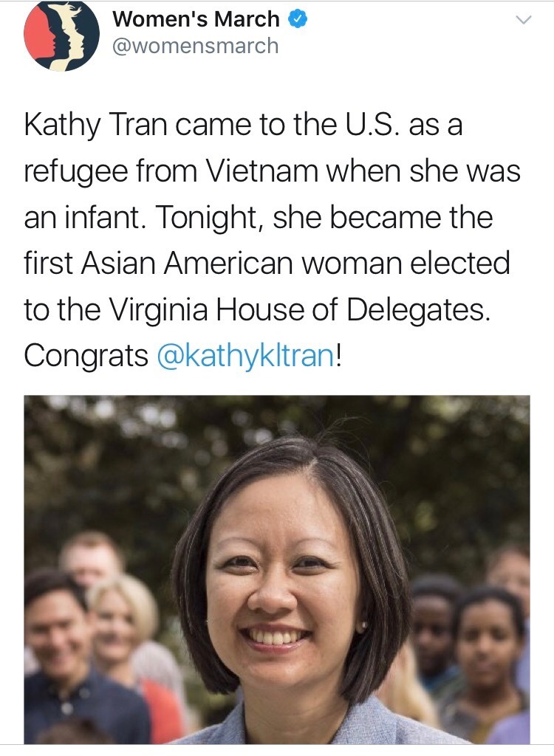This screenshot has width=554, height=756.
Task: Click the "Kathy Tran came to the U.S." line
Action: pyautogui.click(x=243, y=125)
